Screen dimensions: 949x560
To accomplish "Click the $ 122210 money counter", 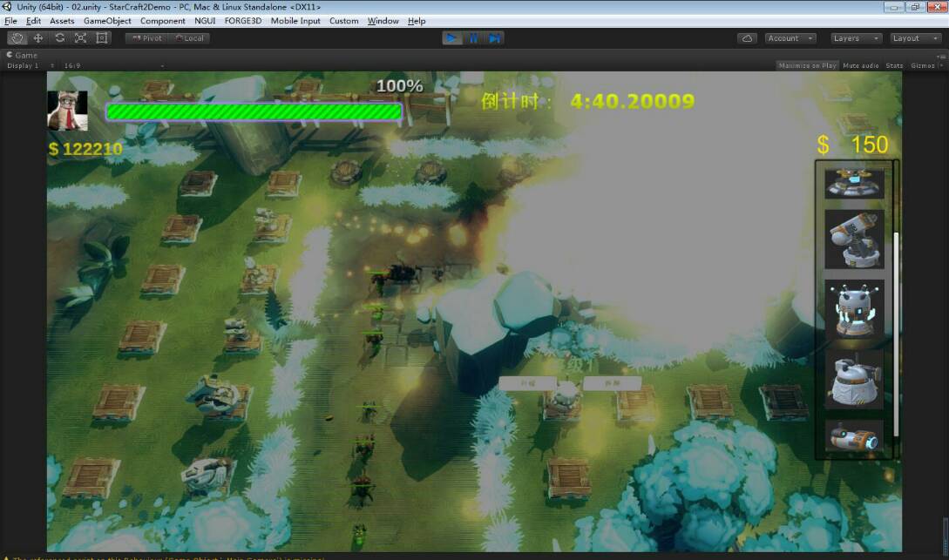I will click(x=85, y=149).
